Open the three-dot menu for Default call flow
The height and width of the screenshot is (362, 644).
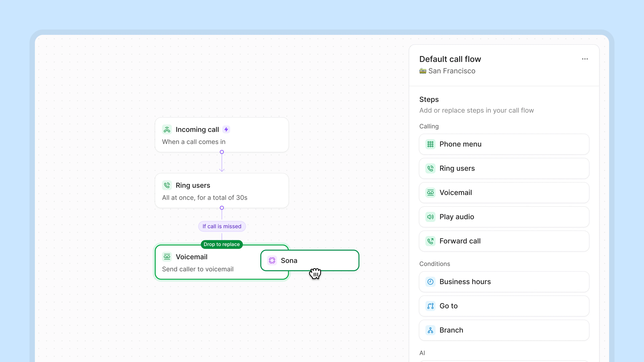click(x=585, y=59)
